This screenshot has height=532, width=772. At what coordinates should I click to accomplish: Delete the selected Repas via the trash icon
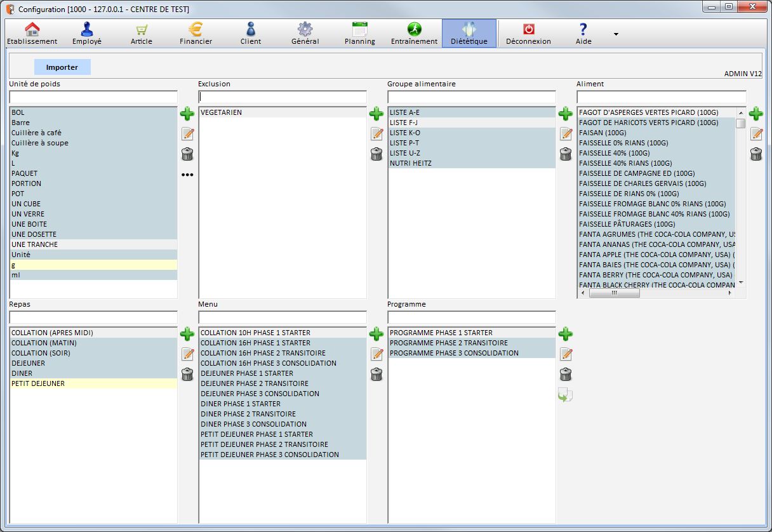[187, 375]
